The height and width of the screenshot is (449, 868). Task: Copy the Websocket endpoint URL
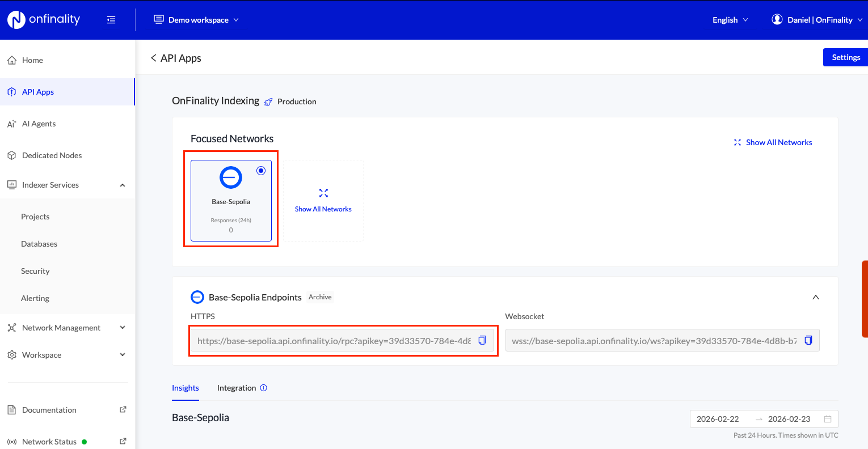pyautogui.click(x=808, y=340)
